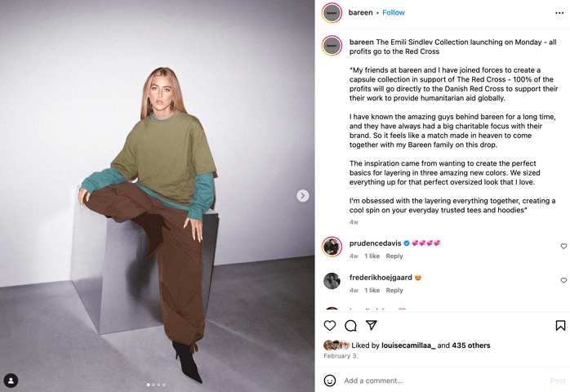The image size is (570, 392).
Task: Open the three-dot more options menu
Action: (x=559, y=13)
